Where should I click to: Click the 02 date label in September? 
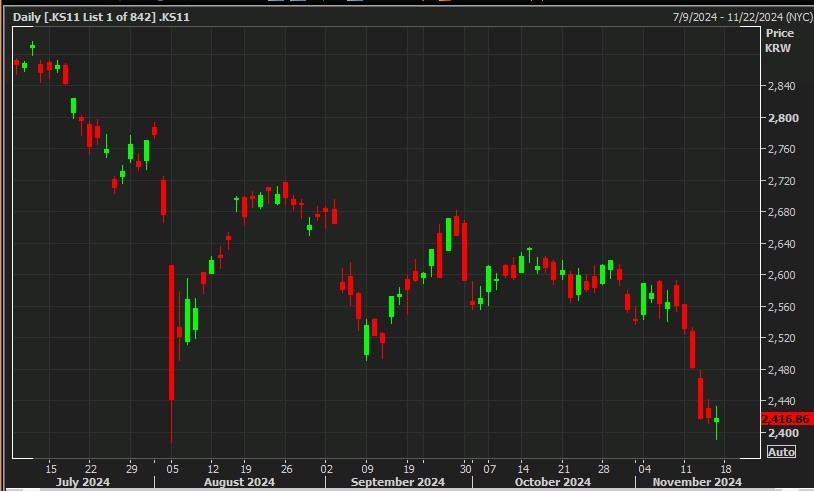point(327,469)
